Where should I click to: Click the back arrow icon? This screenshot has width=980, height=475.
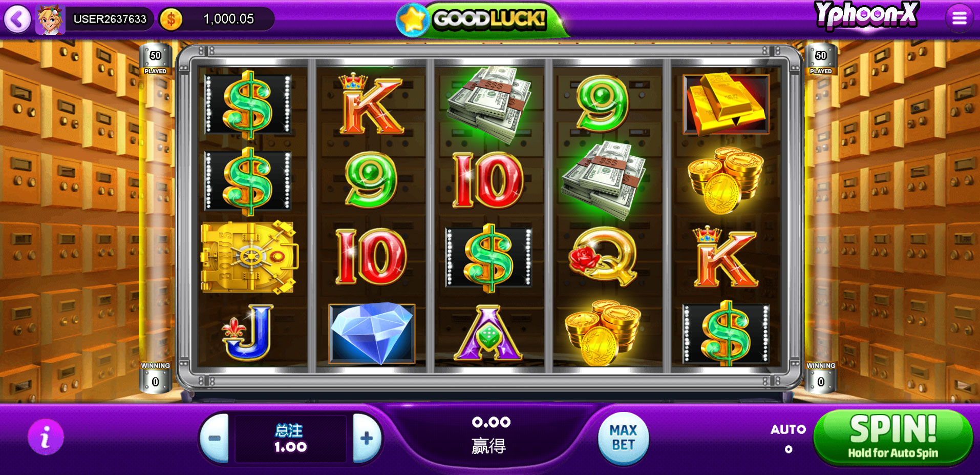tap(17, 19)
